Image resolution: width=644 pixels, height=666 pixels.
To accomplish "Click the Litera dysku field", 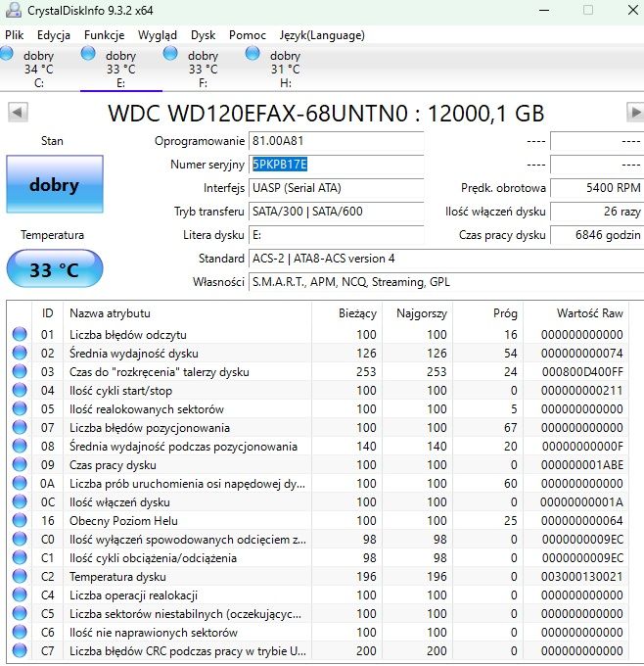I will pyautogui.click(x=337, y=235).
